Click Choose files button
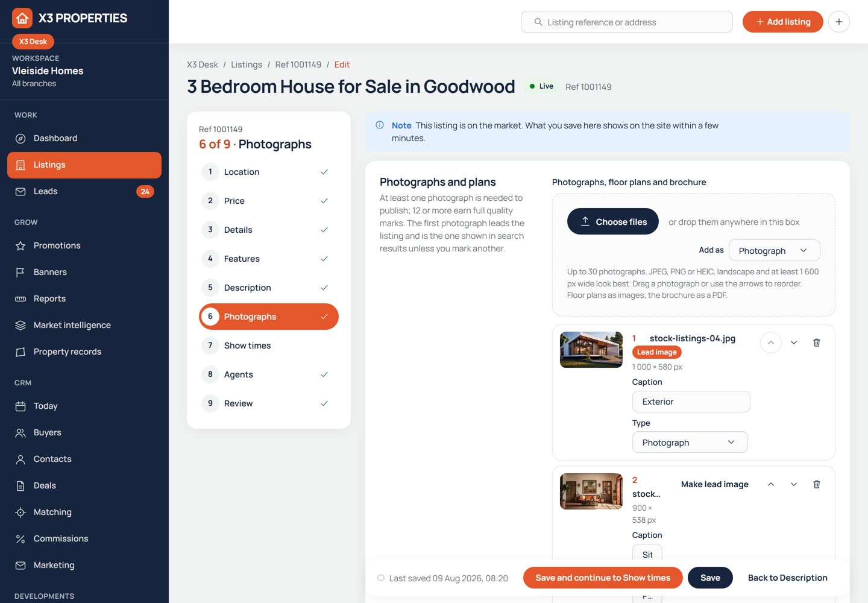The height and width of the screenshot is (603, 868). tap(613, 221)
